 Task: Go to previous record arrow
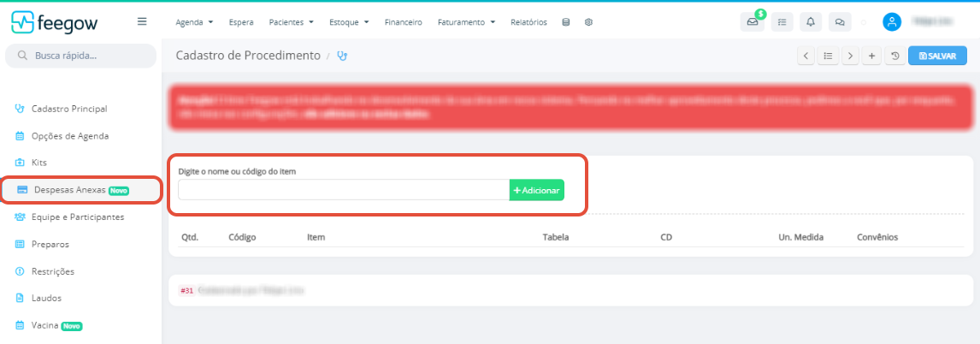click(806, 56)
